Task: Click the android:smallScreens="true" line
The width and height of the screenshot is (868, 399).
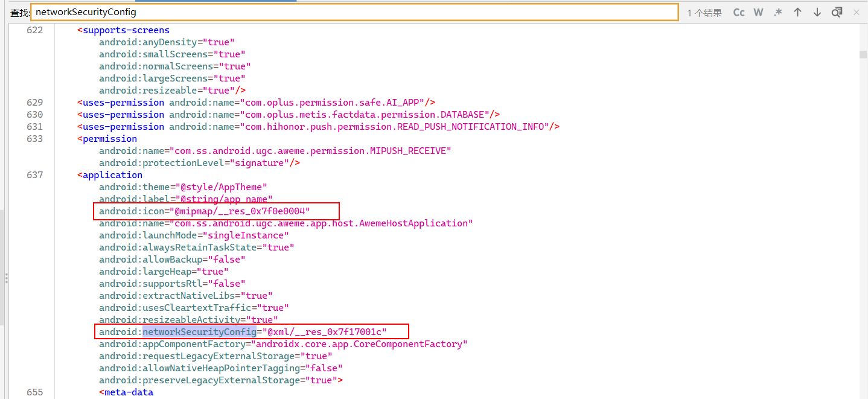Action: 173,54
